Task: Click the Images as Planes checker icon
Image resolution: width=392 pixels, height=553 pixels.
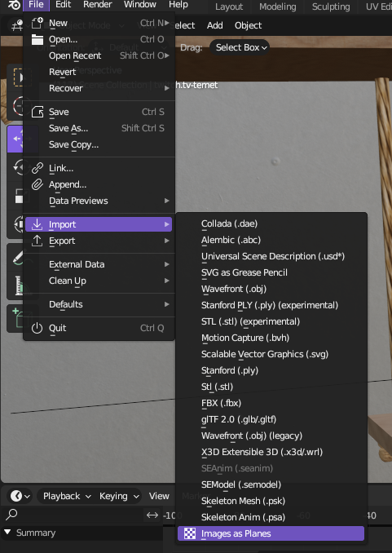Action: [x=190, y=533]
